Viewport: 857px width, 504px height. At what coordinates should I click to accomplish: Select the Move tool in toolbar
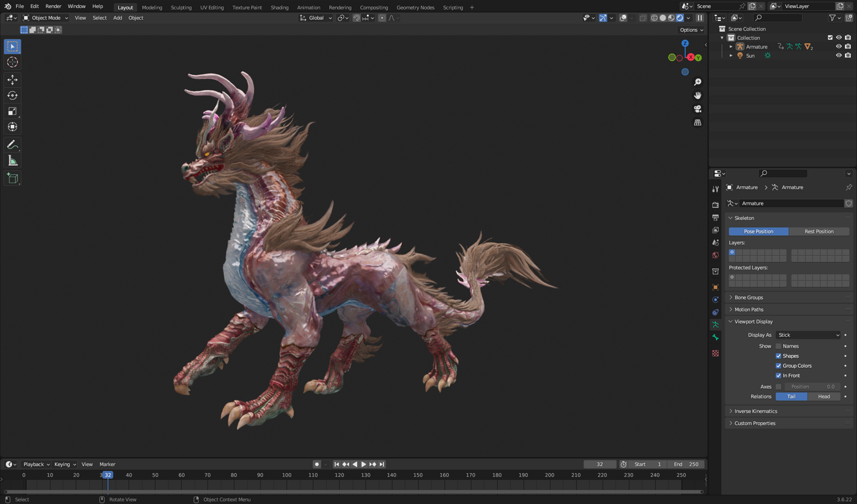coord(13,80)
